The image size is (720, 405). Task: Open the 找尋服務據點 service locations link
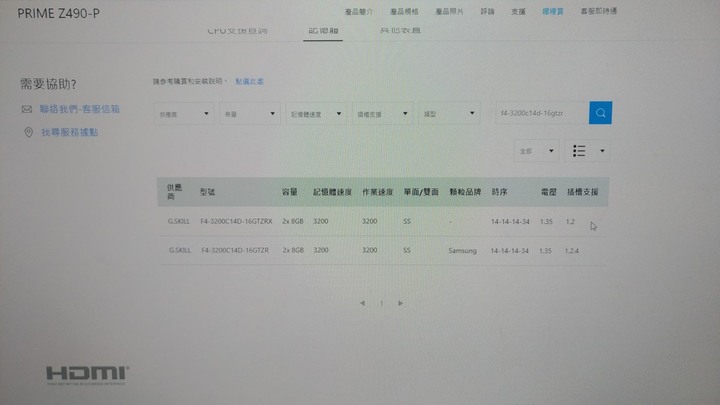tap(70, 132)
